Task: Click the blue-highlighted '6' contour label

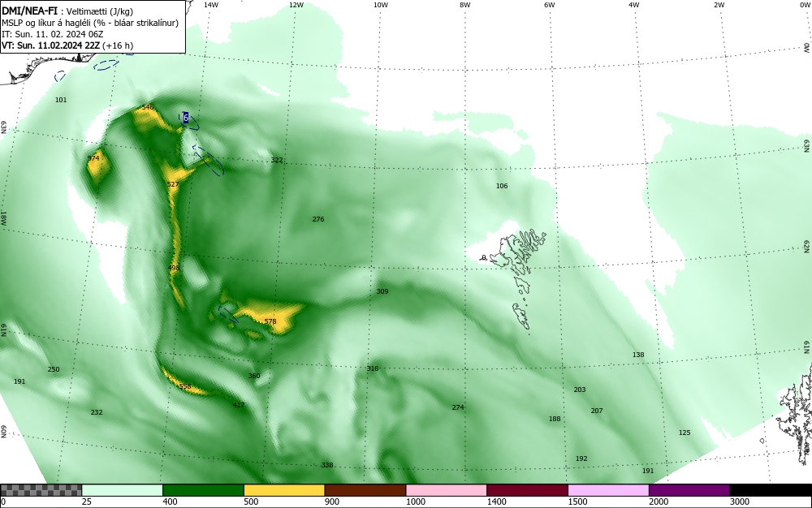Action: coord(186,118)
